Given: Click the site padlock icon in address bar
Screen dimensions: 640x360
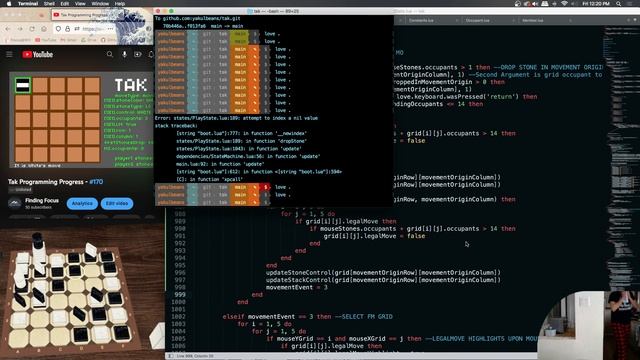Looking at the screenshot, I should point(67,29).
